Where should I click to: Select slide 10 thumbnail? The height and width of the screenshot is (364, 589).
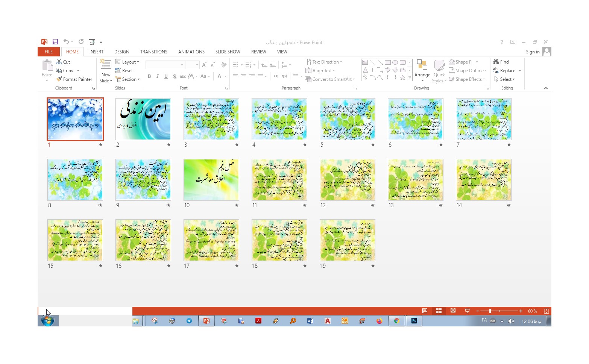211,180
